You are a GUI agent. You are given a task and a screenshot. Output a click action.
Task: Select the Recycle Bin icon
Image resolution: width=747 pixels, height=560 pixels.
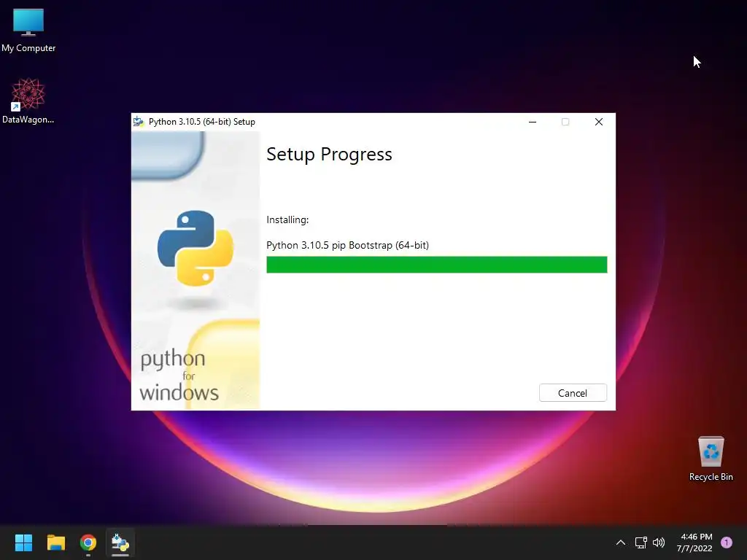point(711,459)
